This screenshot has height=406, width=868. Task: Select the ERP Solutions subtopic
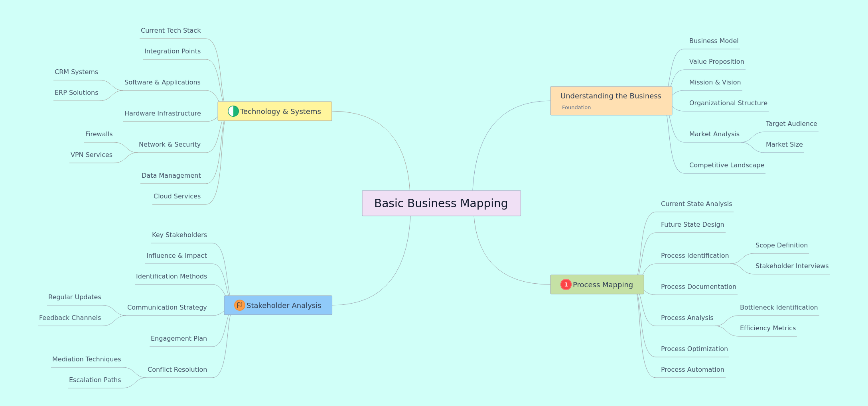76,93
